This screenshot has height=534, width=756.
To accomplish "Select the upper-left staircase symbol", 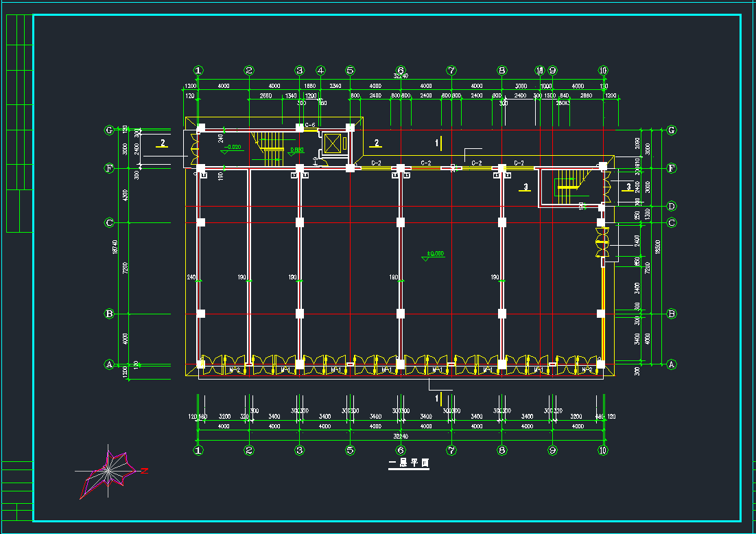I will tap(272, 148).
